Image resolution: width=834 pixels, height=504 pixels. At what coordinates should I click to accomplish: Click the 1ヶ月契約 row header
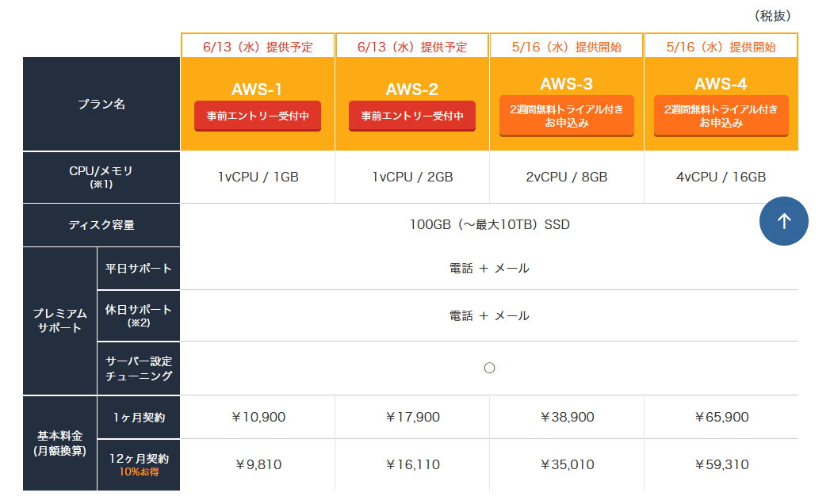tap(138, 418)
